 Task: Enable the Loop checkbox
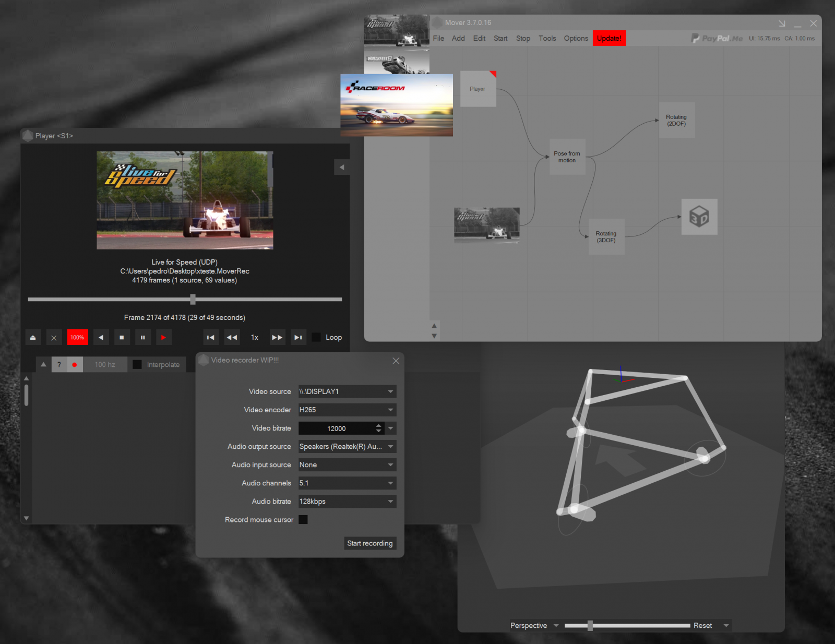pyautogui.click(x=316, y=337)
